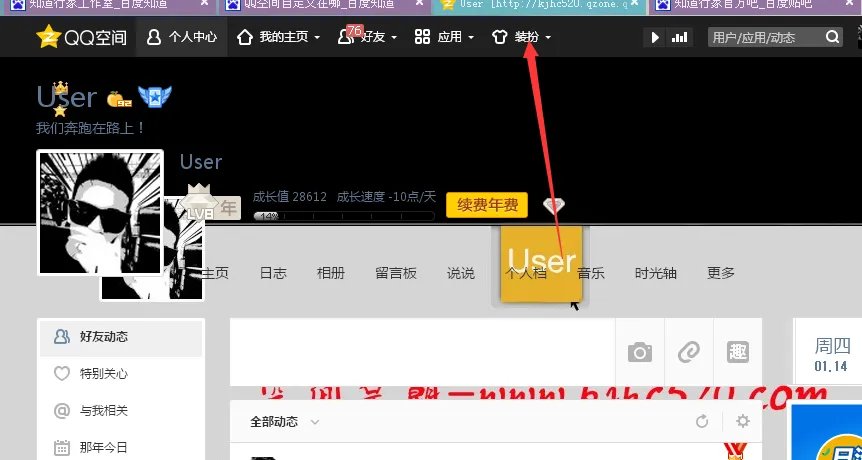Image resolution: width=862 pixels, height=460 pixels.
Task: Select 好友动态 in sidebar
Action: (121, 337)
